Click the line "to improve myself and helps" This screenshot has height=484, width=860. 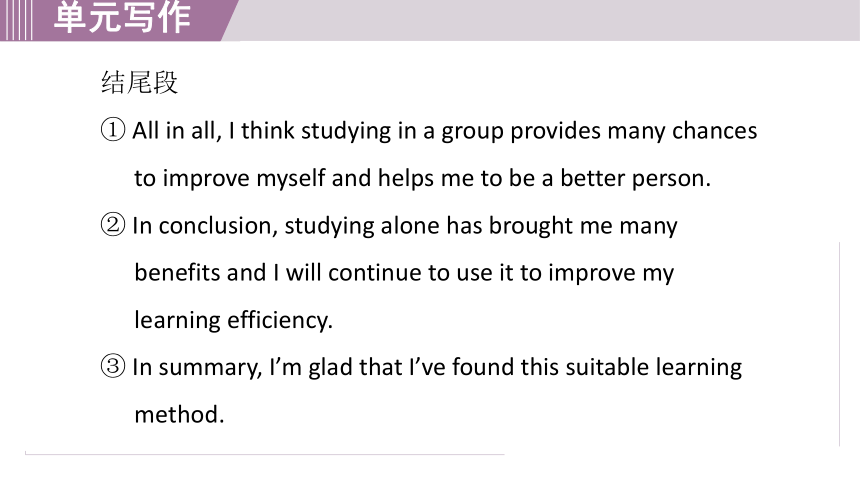[x=422, y=178]
